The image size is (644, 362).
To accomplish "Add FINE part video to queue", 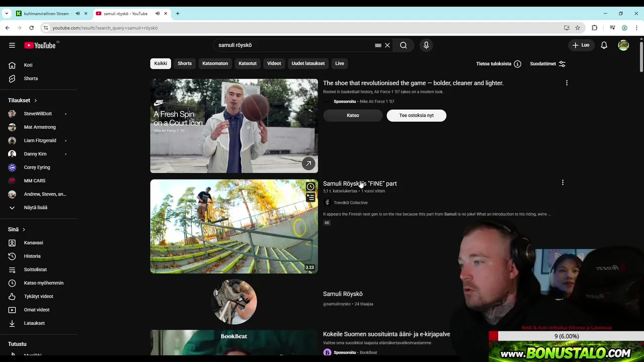I will click(310, 198).
